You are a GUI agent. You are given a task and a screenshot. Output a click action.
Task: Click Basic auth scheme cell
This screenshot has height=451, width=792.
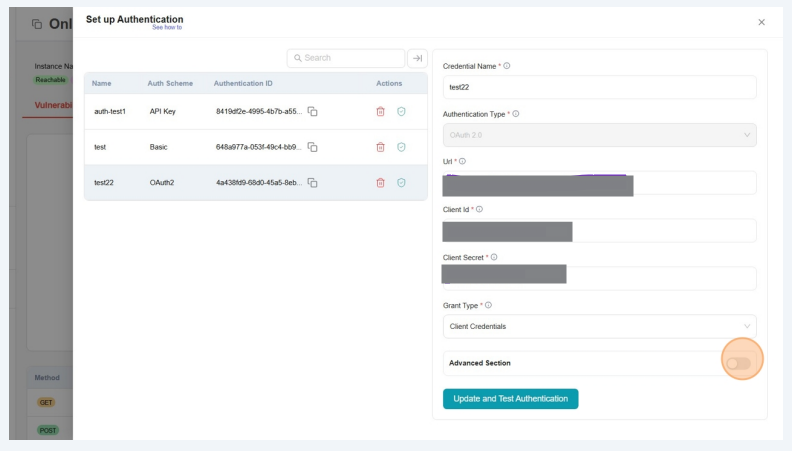[x=158, y=147]
